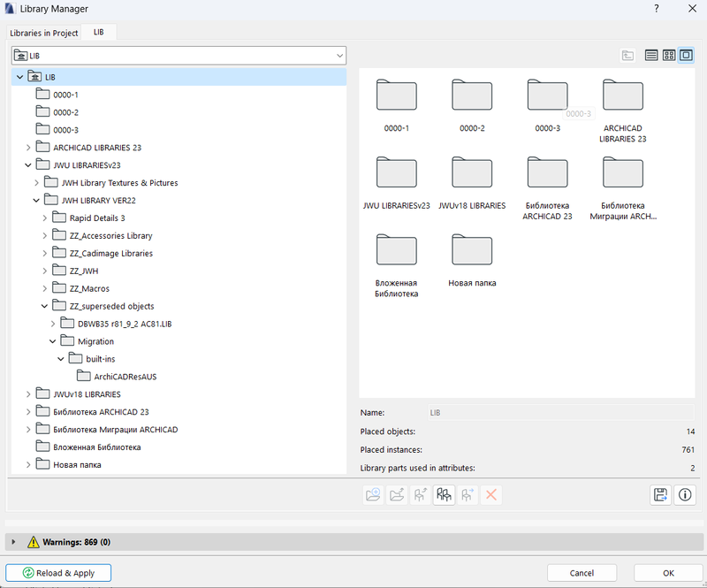707x588 pixels.
Task: Click the floppy disk save-library icon
Action: tap(660, 495)
